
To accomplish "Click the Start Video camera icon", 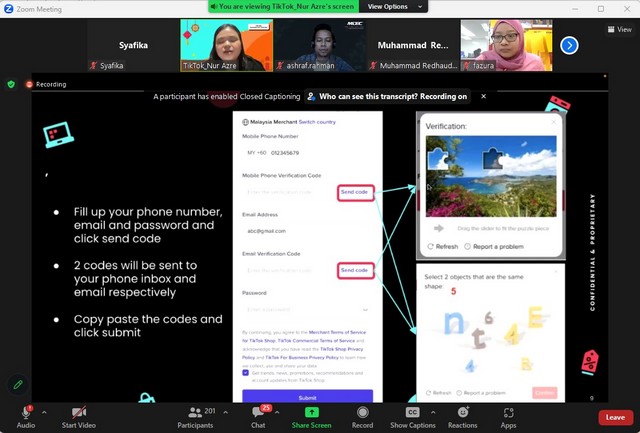I will point(77,412).
